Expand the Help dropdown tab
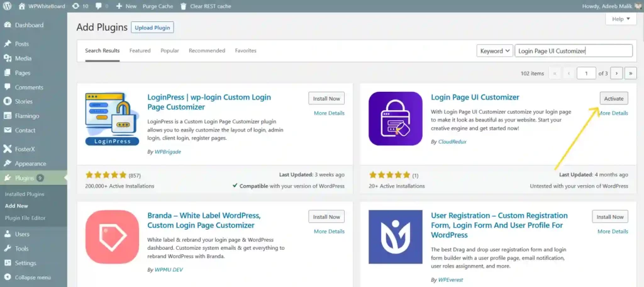This screenshot has width=644, height=287. pos(621,19)
